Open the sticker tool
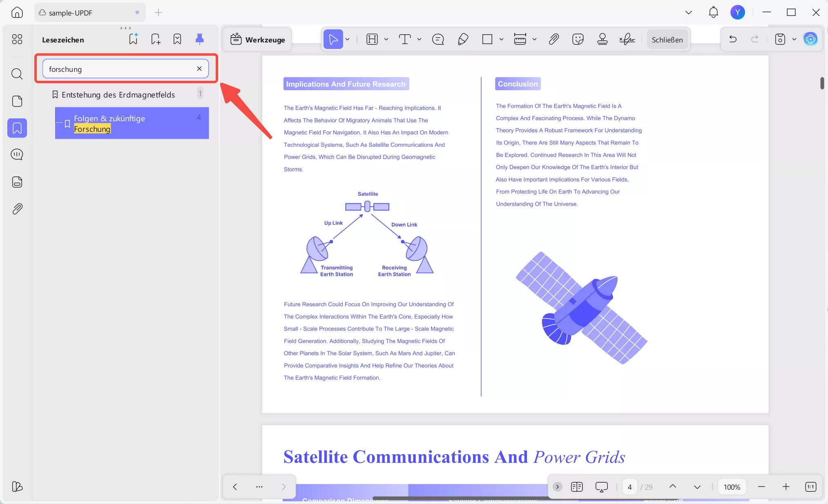 click(x=578, y=39)
